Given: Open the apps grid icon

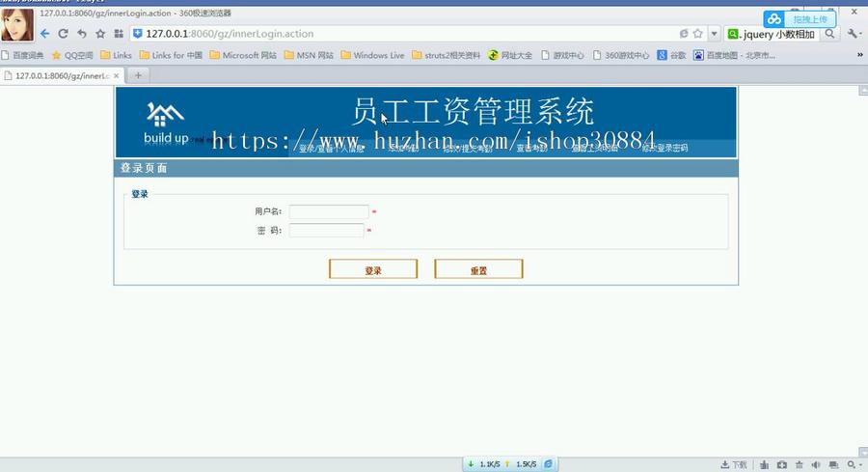Looking at the screenshot, I should point(119,34).
